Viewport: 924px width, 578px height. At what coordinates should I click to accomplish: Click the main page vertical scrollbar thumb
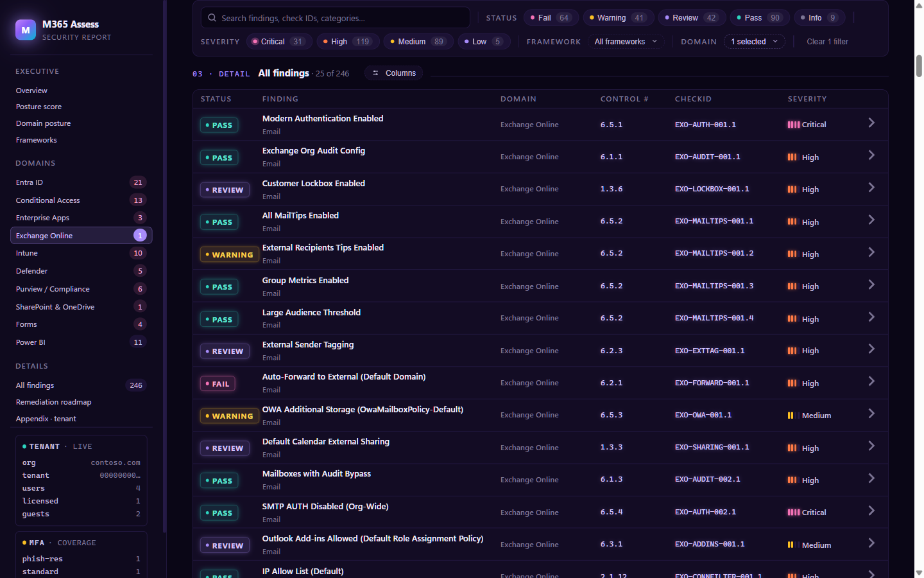tap(919, 66)
